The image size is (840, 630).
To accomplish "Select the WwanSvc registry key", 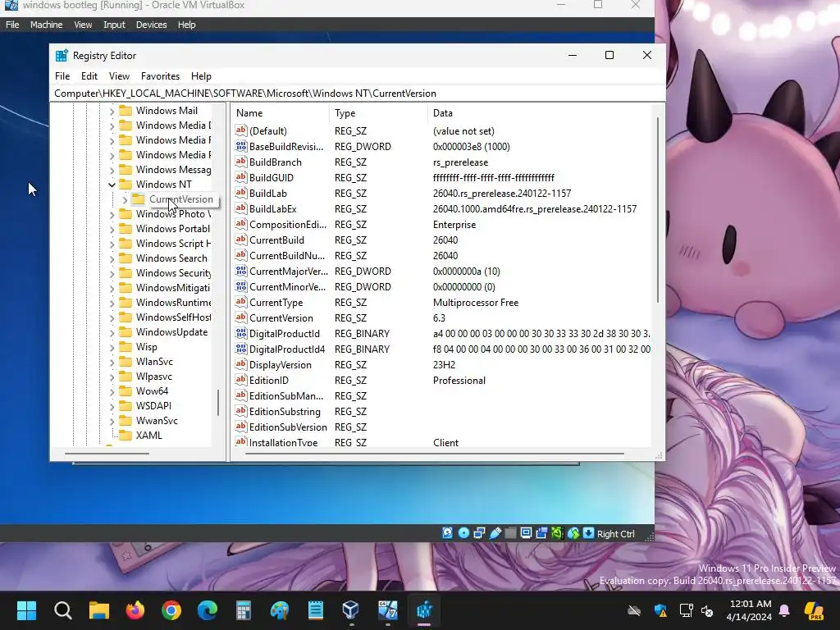I will [157, 421].
